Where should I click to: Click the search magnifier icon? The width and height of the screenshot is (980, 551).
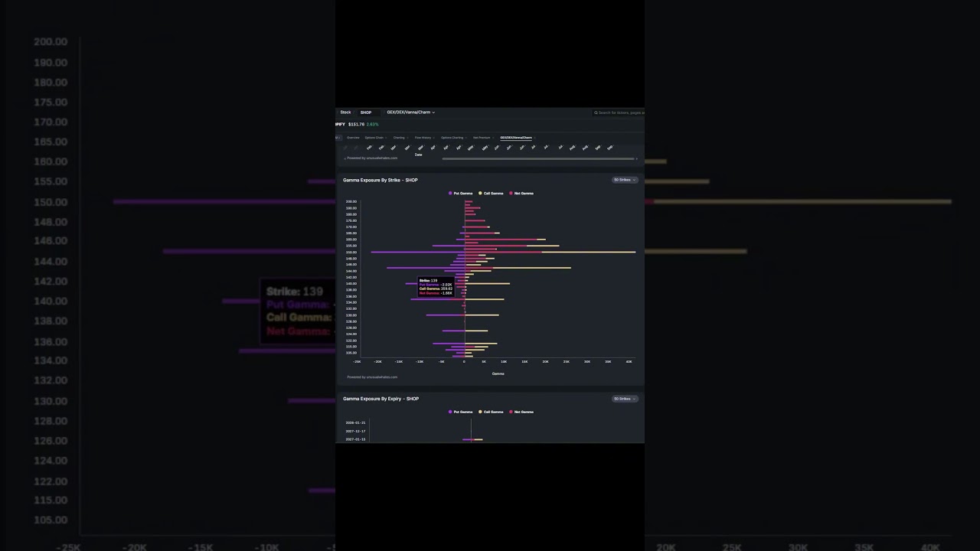tap(596, 112)
